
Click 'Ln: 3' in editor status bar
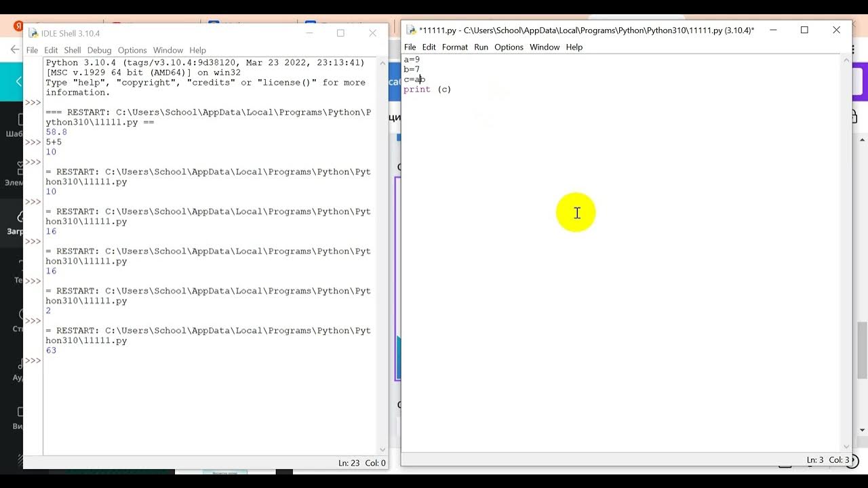click(x=815, y=460)
